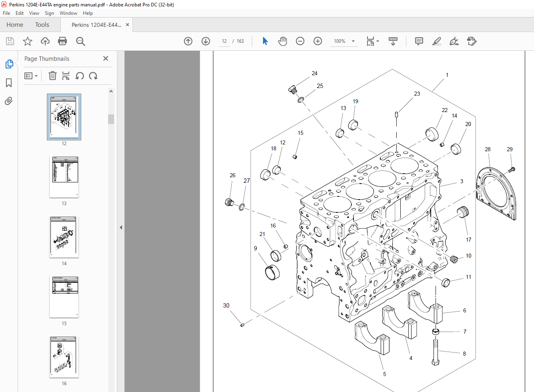Screen dimensions: 534x392
Task: Open Page Thumbnails sidebar icon
Action: point(9,64)
